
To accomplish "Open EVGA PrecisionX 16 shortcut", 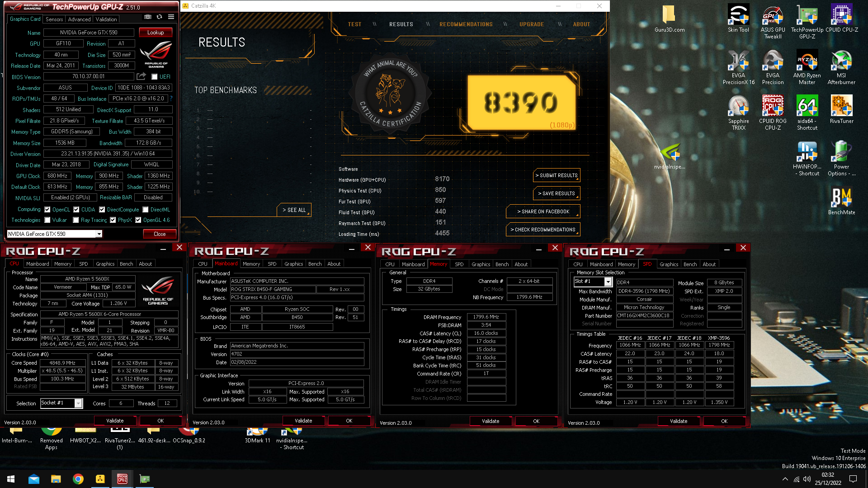I will [738, 68].
